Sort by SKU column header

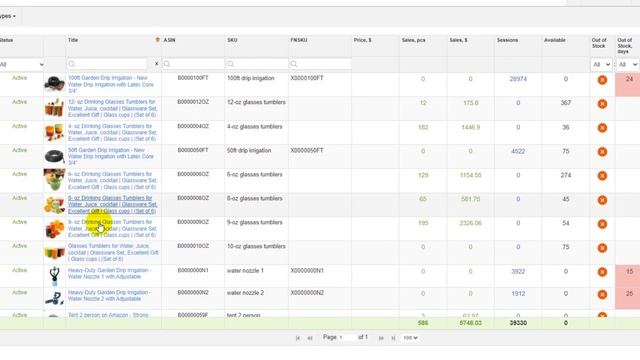232,40
